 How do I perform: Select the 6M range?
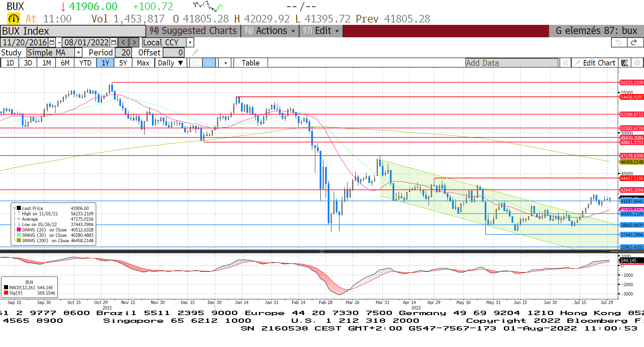[x=65, y=63]
